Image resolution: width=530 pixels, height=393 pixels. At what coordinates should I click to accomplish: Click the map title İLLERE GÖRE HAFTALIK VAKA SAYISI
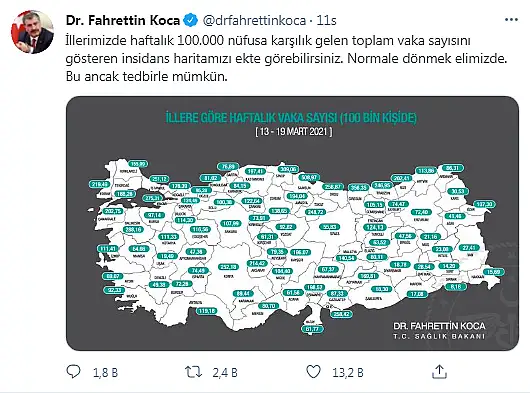tap(291, 118)
